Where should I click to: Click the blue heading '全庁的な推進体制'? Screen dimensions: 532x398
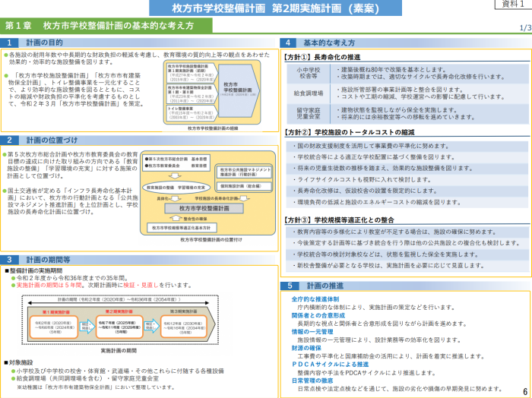coord(315,299)
